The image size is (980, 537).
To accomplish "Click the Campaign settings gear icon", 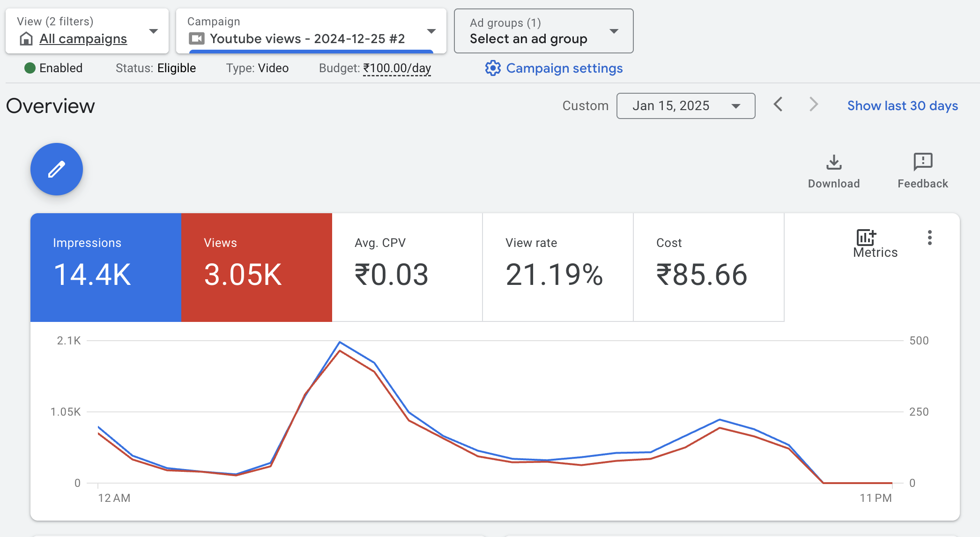I will (x=493, y=68).
